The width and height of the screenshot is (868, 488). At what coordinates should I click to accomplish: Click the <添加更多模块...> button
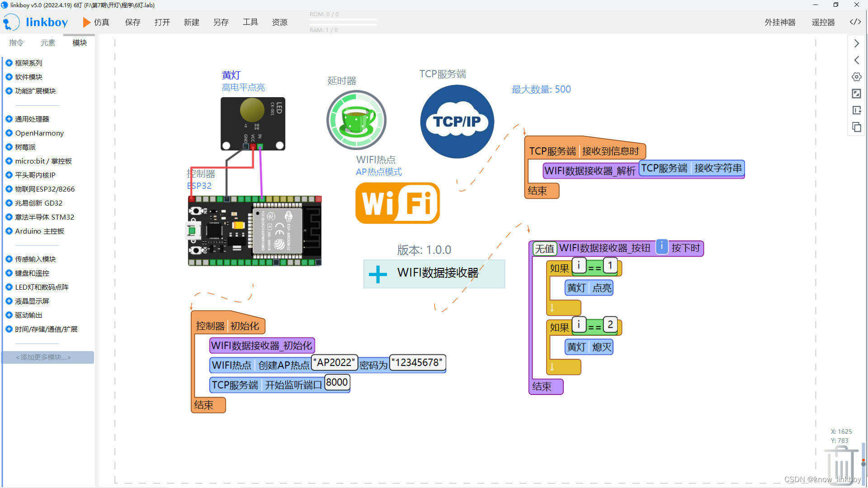pyautogui.click(x=47, y=357)
